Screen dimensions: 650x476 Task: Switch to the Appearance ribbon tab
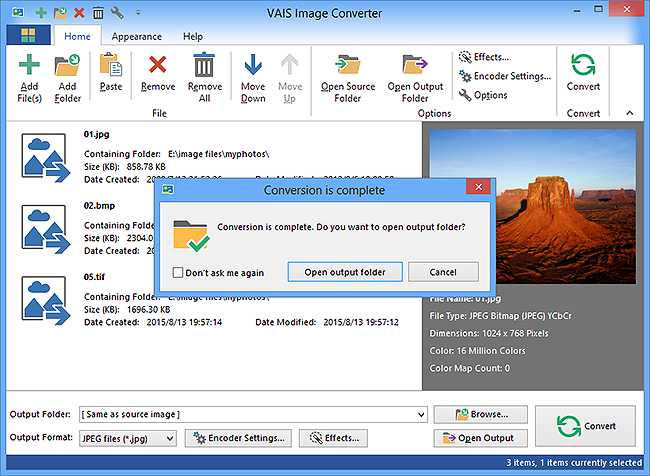click(136, 36)
